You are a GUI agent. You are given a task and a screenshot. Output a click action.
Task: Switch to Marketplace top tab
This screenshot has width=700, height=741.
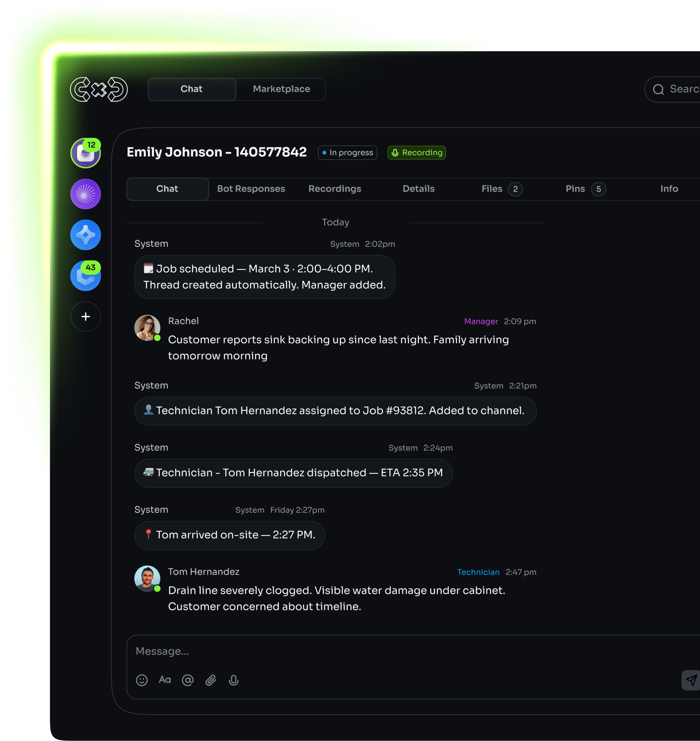281,89
